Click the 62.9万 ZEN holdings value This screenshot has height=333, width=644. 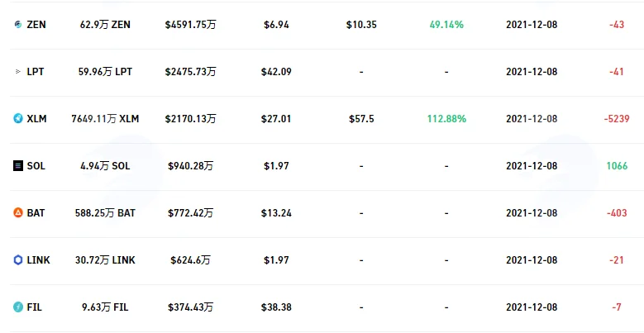(x=105, y=25)
